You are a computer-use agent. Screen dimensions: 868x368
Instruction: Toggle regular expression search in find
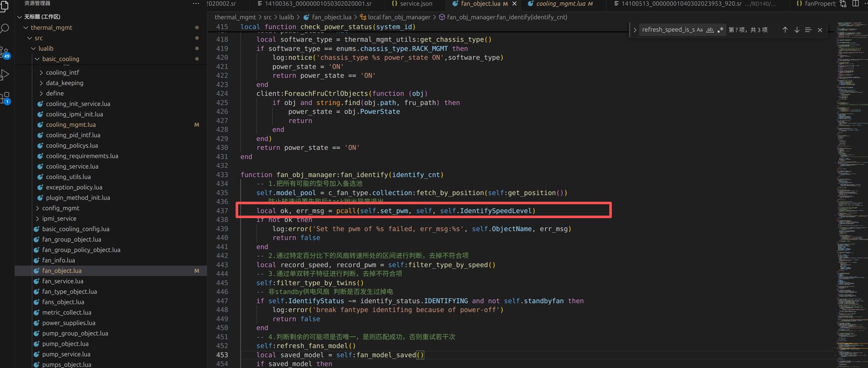(x=720, y=30)
